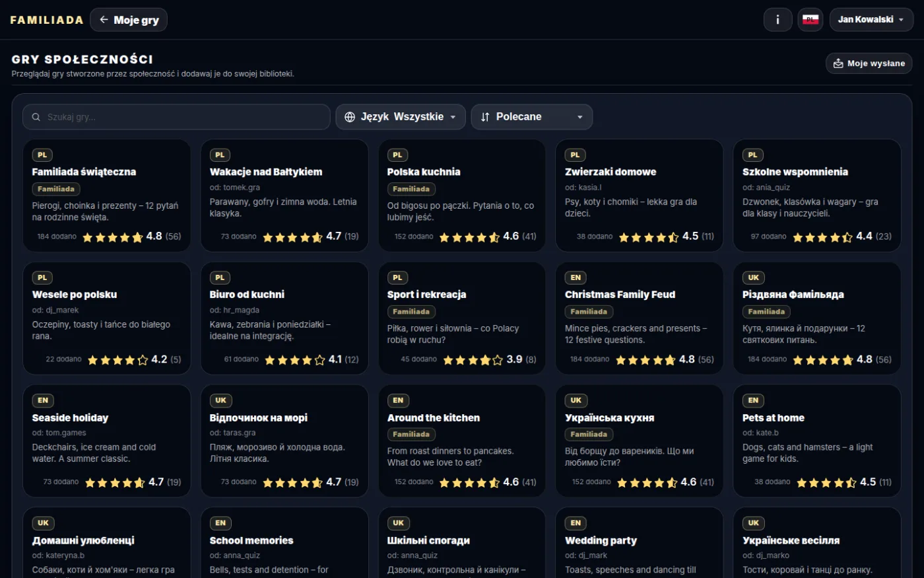Viewport: 924px width, 578px height.
Task: Select the School memories game title
Action: point(251,541)
